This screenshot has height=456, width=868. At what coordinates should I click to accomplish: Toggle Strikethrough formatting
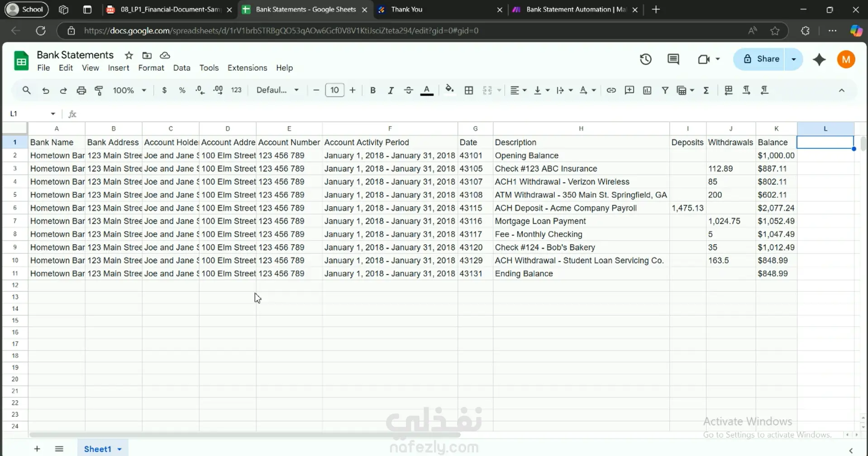coord(408,90)
